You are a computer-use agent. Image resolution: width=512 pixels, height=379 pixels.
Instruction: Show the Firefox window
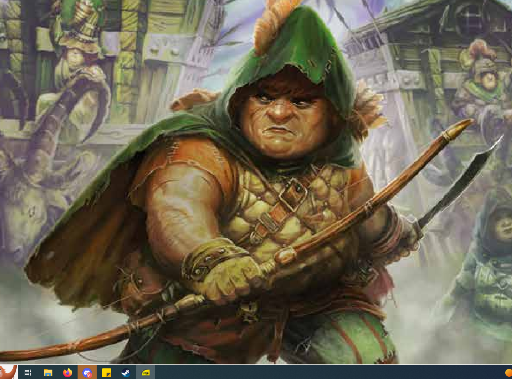(67, 372)
